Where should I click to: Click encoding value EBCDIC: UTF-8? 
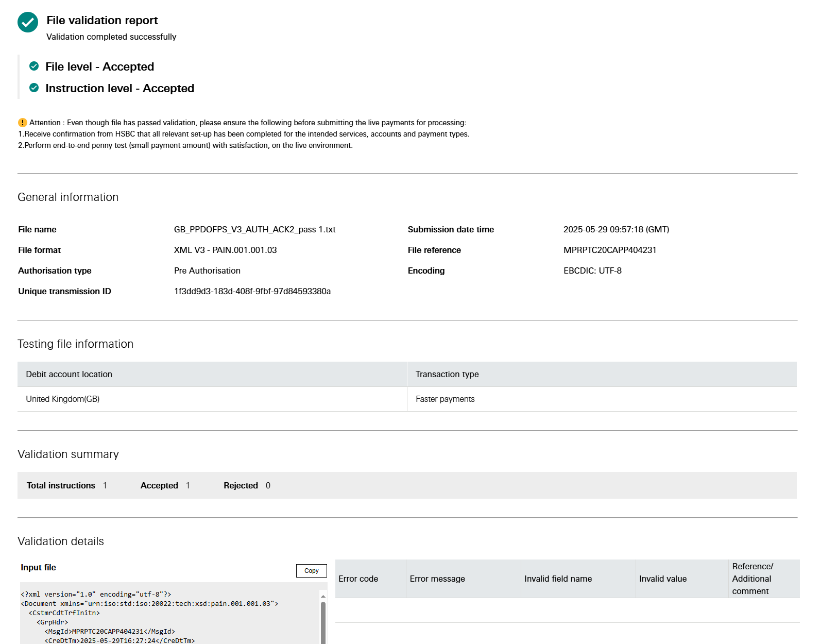(x=592, y=270)
